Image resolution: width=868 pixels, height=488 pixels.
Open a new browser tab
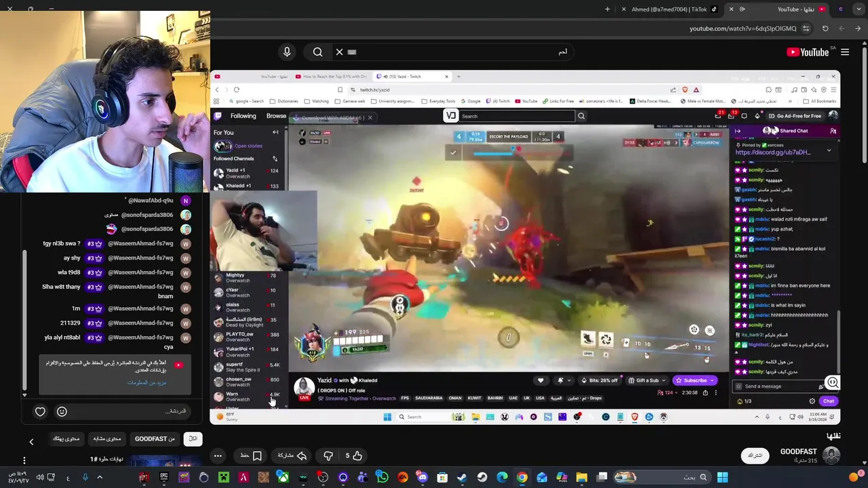(607, 9)
